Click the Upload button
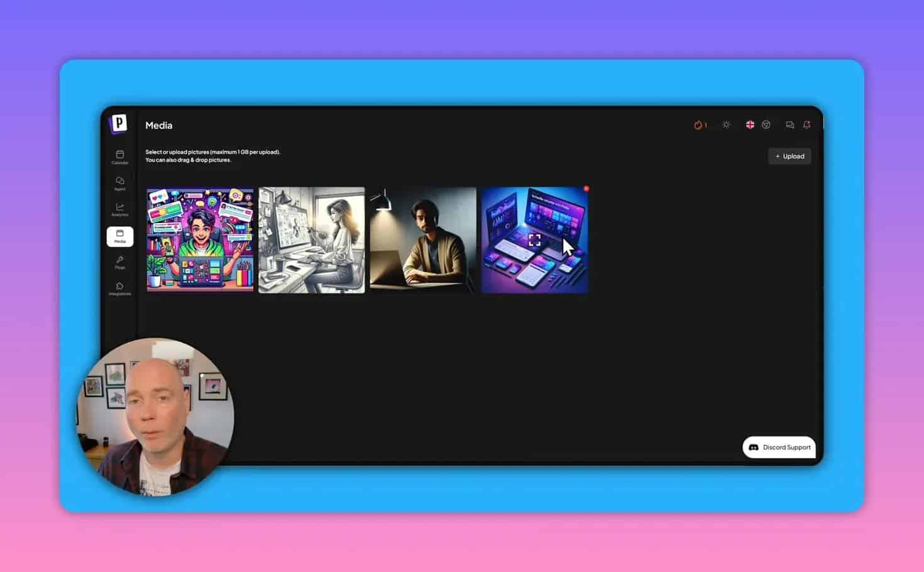924x572 pixels. coord(789,157)
